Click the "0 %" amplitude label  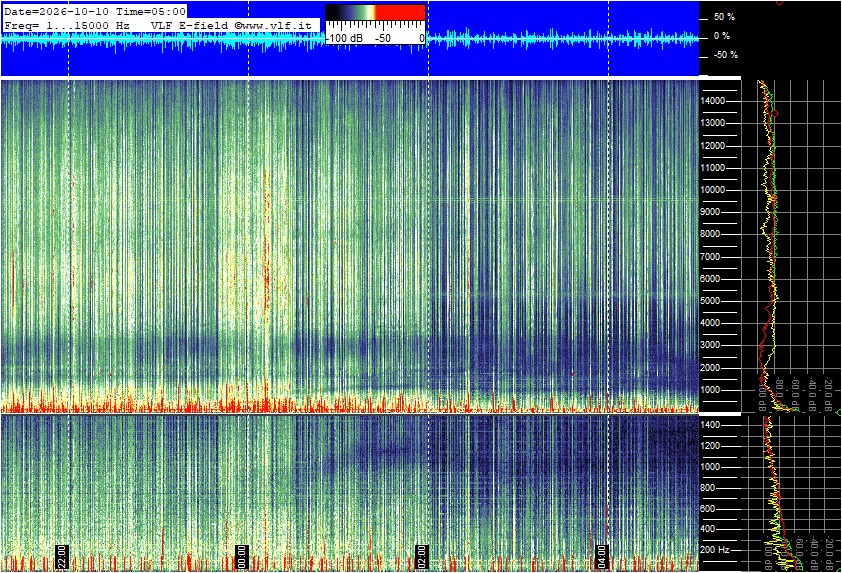[722, 36]
